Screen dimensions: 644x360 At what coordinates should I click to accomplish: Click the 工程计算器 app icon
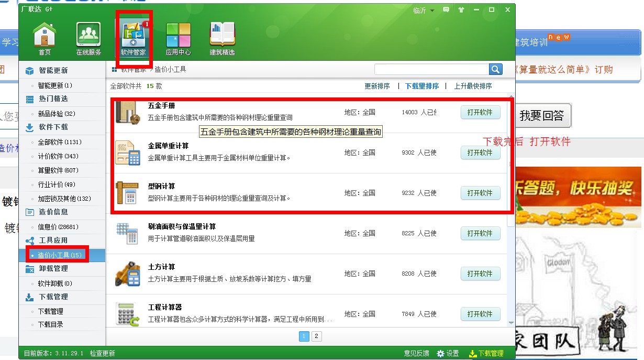coord(128,314)
